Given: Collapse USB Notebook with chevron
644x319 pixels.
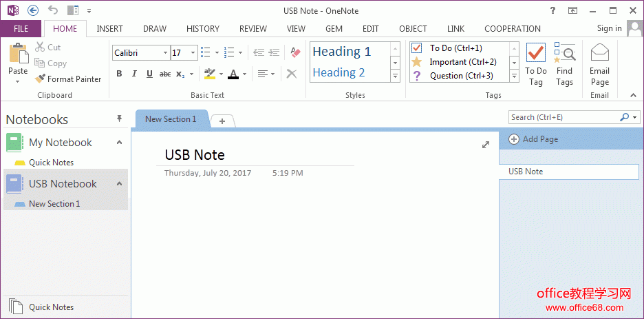Looking at the screenshot, I should (x=119, y=183).
